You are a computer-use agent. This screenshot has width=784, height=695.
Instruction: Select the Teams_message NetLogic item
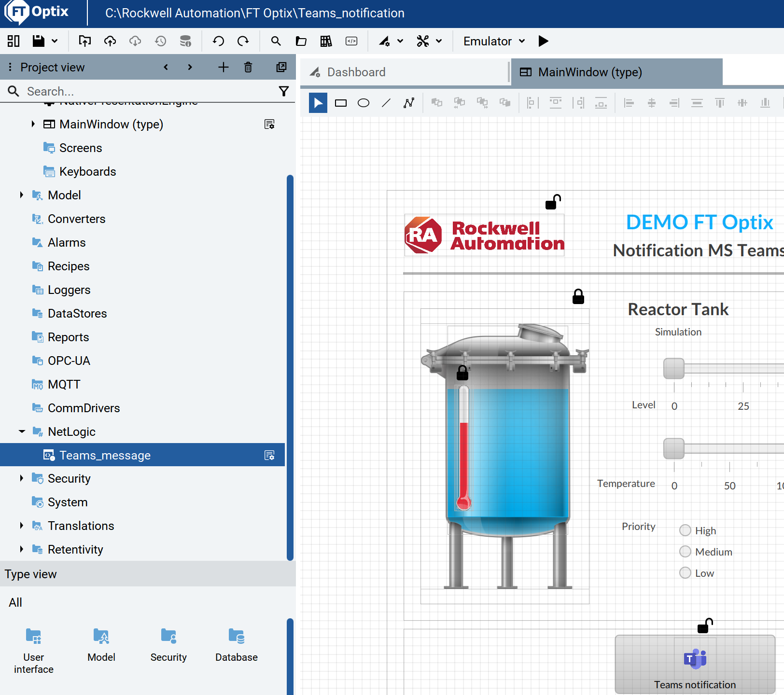coord(142,455)
